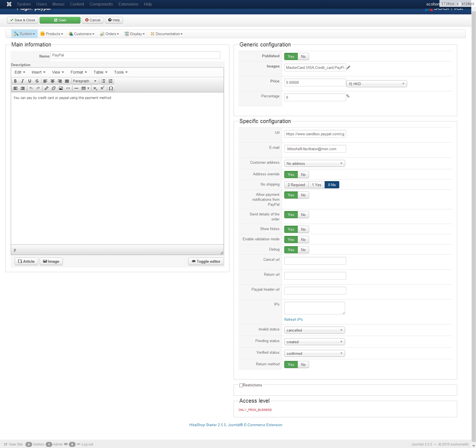Remove link with the unlink icon

coord(54,88)
